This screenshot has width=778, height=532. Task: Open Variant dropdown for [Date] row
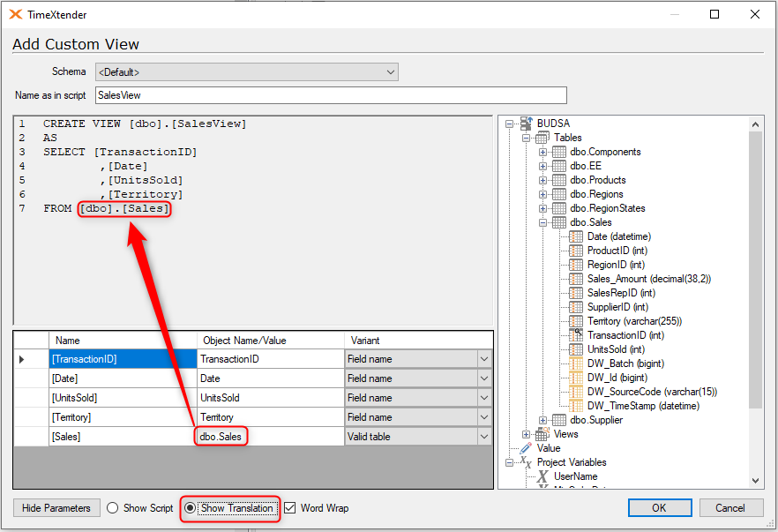484,378
